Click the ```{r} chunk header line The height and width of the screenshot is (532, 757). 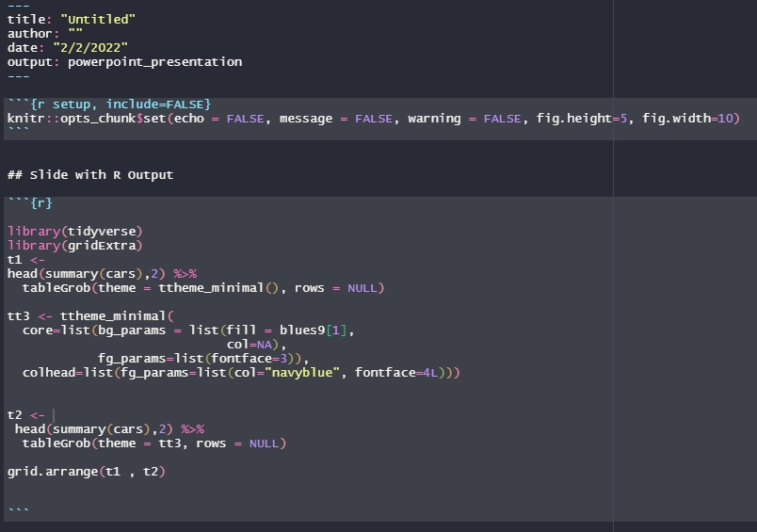(x=30, y=203)
